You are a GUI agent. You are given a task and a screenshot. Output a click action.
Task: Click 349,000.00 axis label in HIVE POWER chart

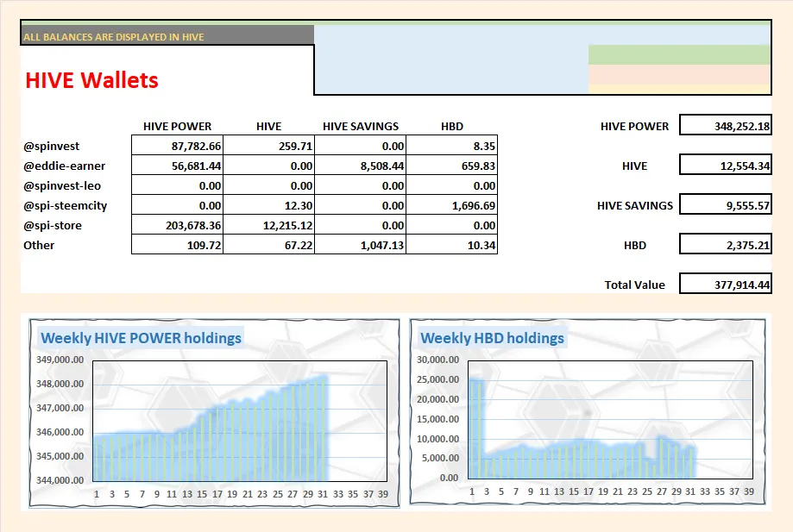point(60,360)
